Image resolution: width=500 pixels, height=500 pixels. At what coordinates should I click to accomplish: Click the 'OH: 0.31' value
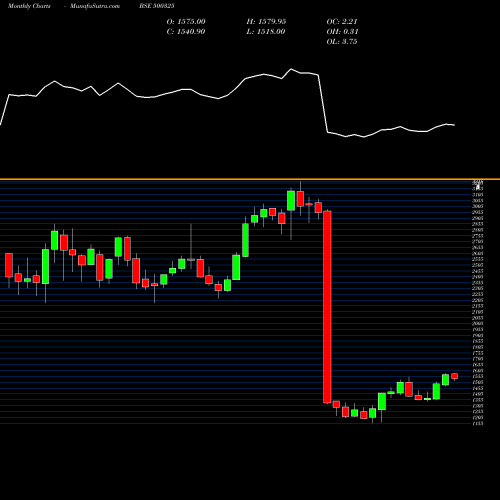[342, 32]
